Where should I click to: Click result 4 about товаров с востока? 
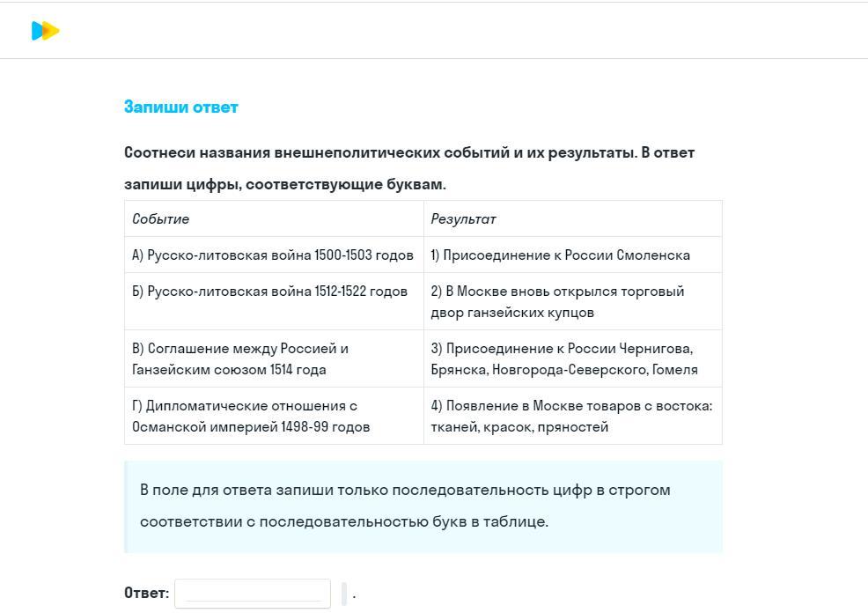click(x=573, y=416)
